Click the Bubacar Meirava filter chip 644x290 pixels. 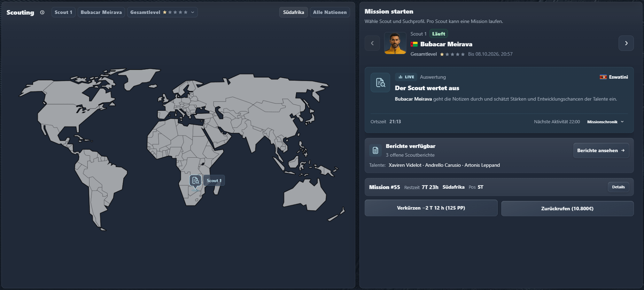[x=101, y=12]
